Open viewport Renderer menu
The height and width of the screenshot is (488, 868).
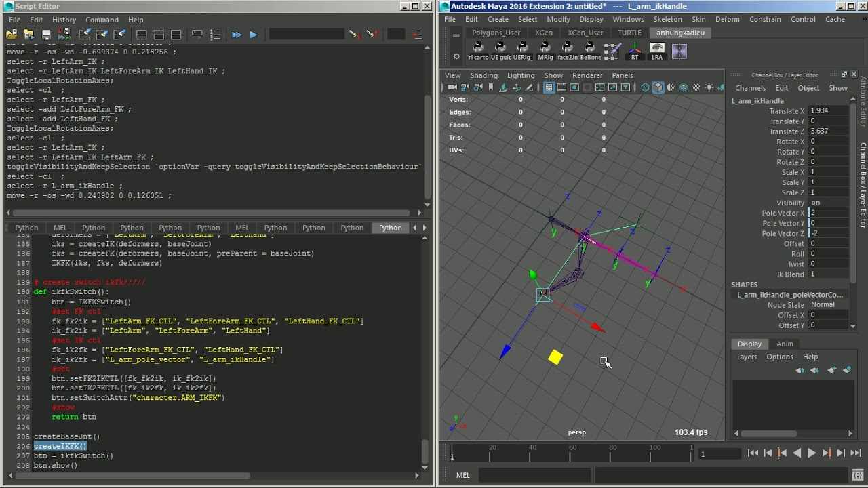587,75
